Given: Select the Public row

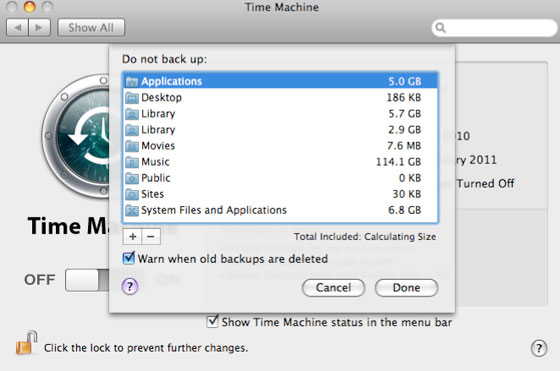Looking at the screenshot, I should tap(280, 178).
